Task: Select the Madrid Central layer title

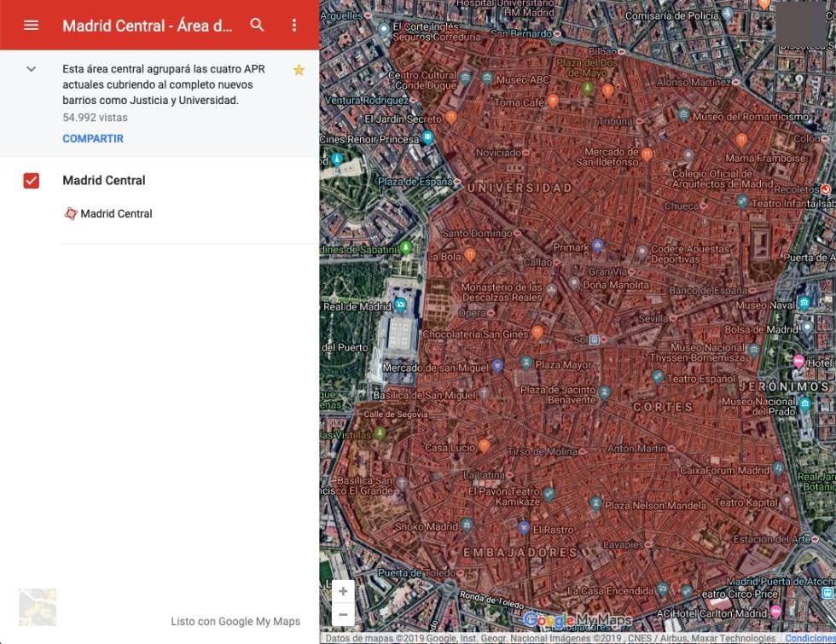Action: (103, 180)
